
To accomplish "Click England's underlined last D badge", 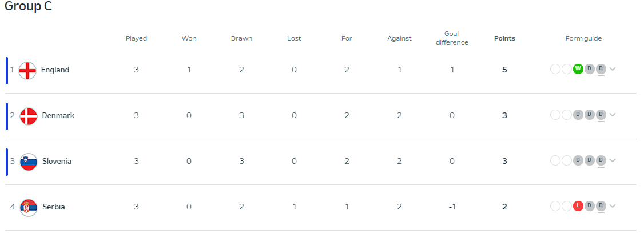I will click(601, 69).
